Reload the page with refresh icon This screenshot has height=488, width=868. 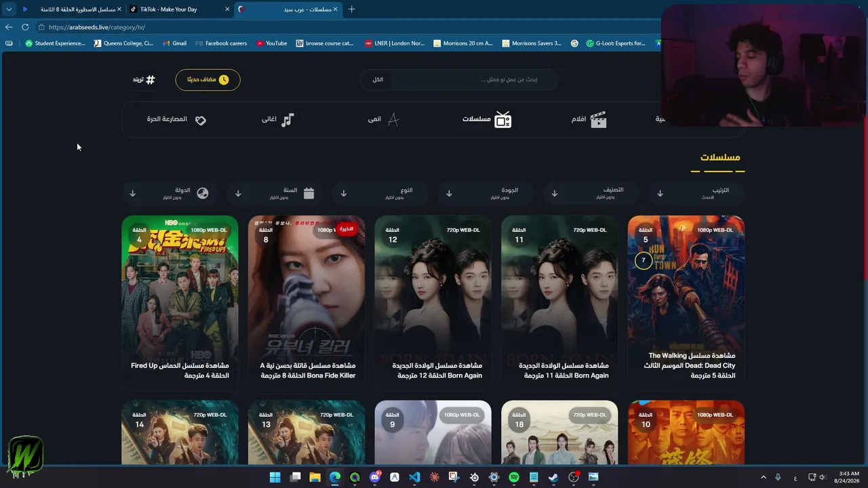(x=25, y=27)
